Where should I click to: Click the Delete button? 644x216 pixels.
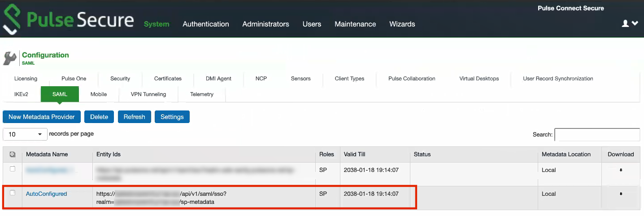tap(99, 117)
